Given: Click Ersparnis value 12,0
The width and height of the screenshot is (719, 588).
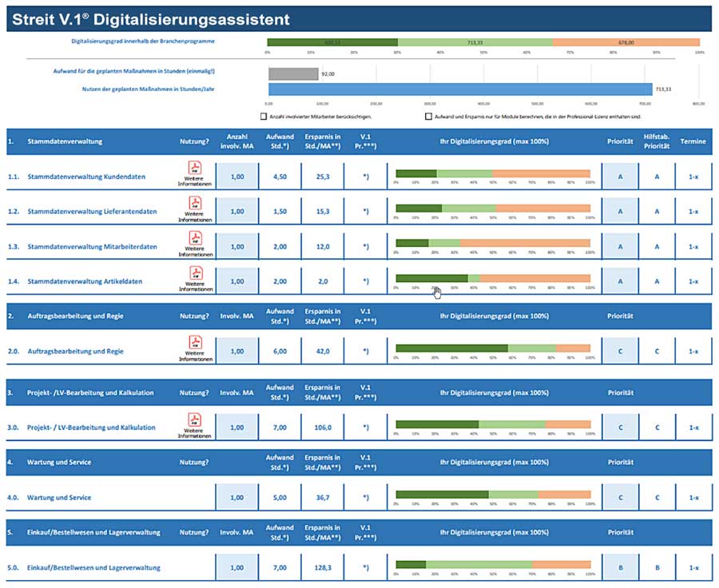Looking at the screenshot, I should pyautogui.click(x=323, y=247).
